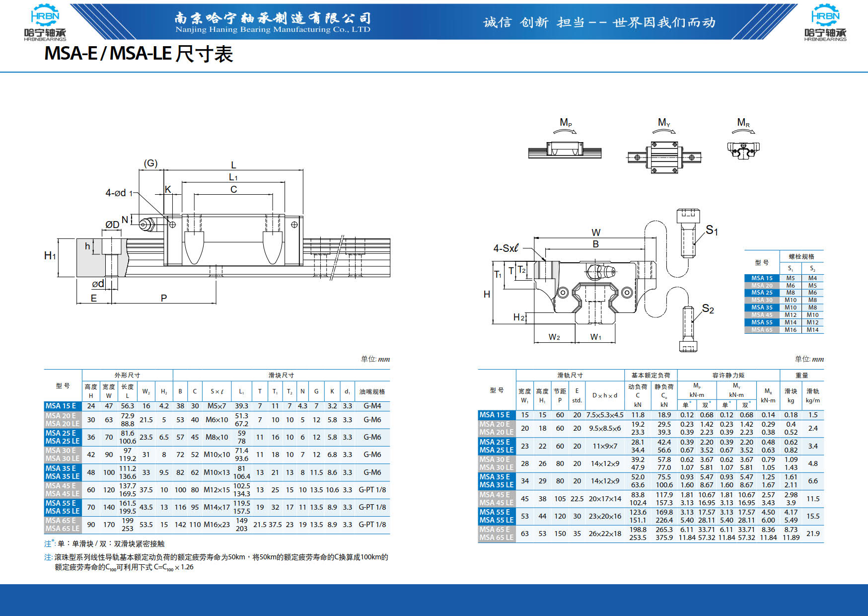Click MSA 30 row in bolt spec table

(784, 300)
